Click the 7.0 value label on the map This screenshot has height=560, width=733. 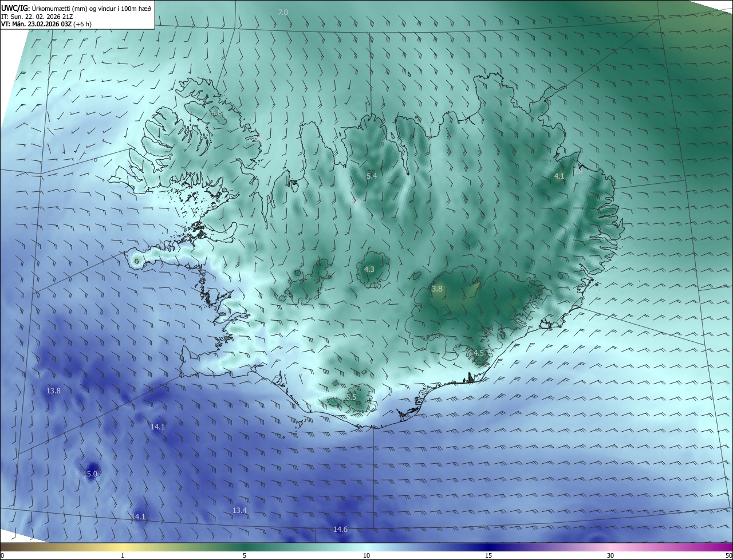(283, 12)
